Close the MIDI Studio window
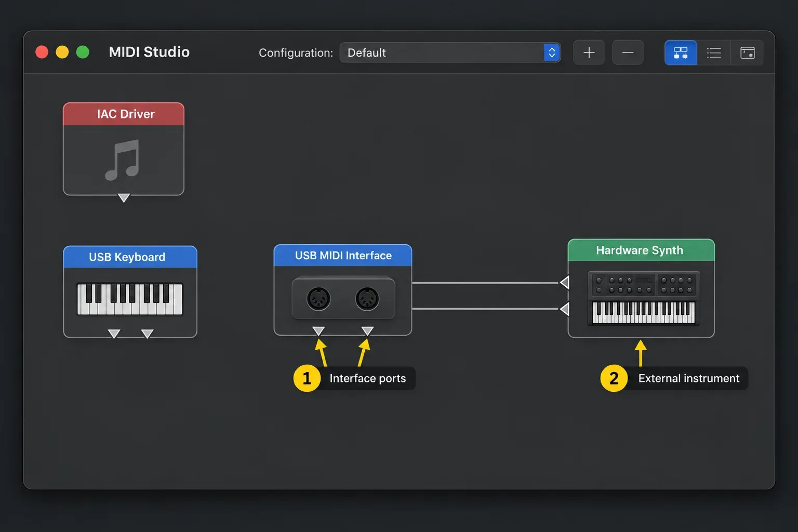798x532 pixels. (x=42, y=52)
